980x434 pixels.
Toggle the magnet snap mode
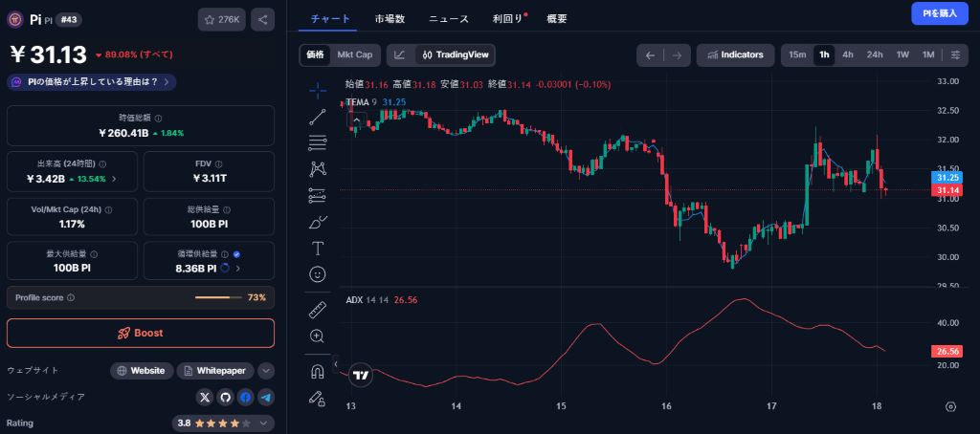(x=318, y=372)
